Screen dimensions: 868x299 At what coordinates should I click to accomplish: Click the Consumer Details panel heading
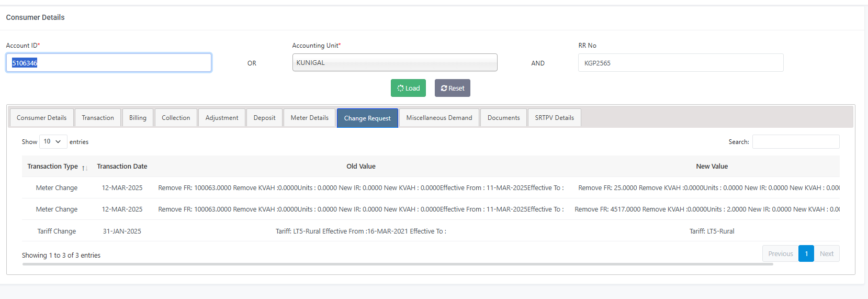(x=36, y=17)
